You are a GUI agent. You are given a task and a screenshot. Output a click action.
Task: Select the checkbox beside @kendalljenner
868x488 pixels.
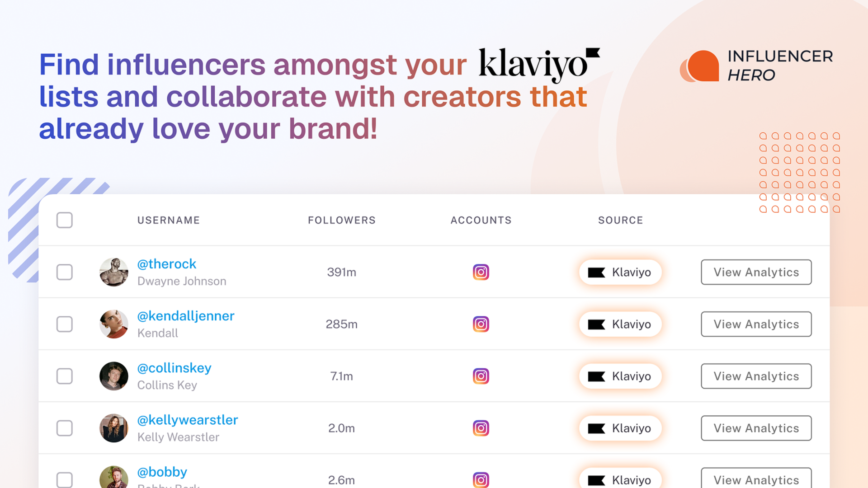(x=65, y=324)
